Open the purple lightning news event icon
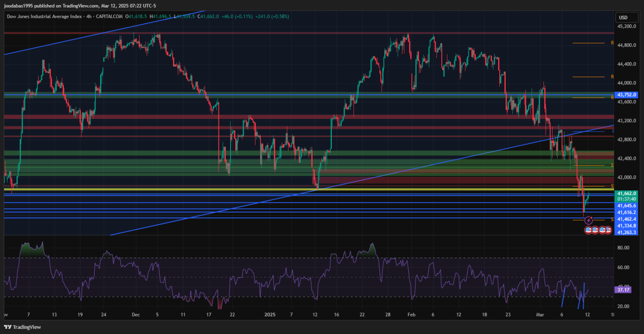 589,221
